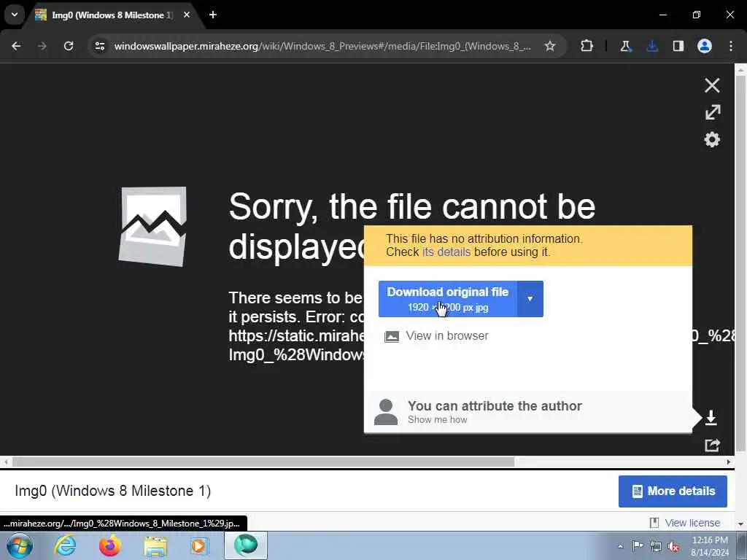Launch Firefox from taskbar
Viewport: 747px width, 560px height.
(109, 545)
